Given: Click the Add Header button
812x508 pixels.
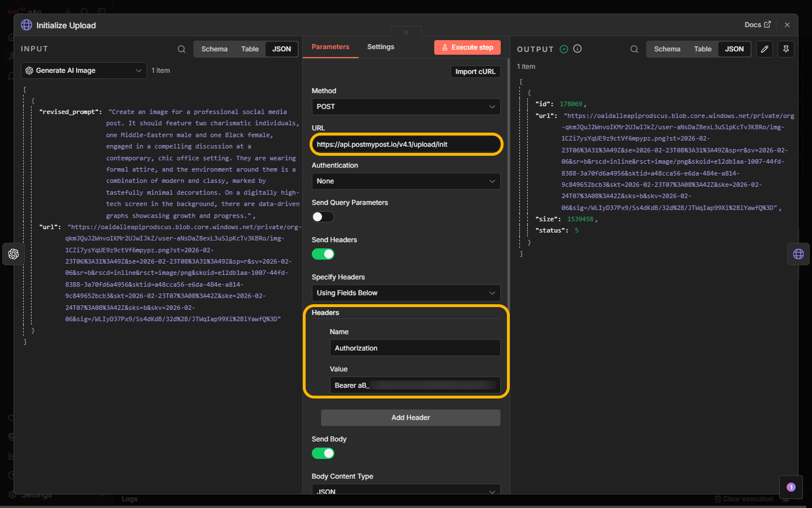Looking at the screenshot, I should (x=411, y=418).
